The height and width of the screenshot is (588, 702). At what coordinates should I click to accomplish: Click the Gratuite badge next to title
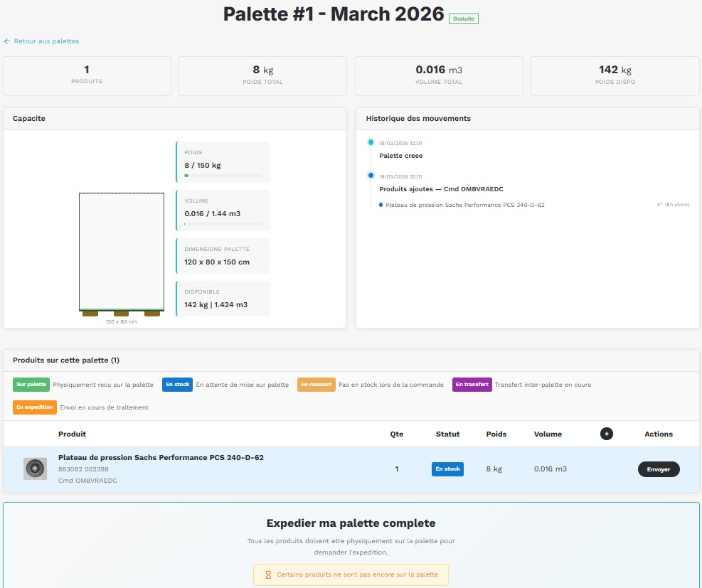(463, 18)
